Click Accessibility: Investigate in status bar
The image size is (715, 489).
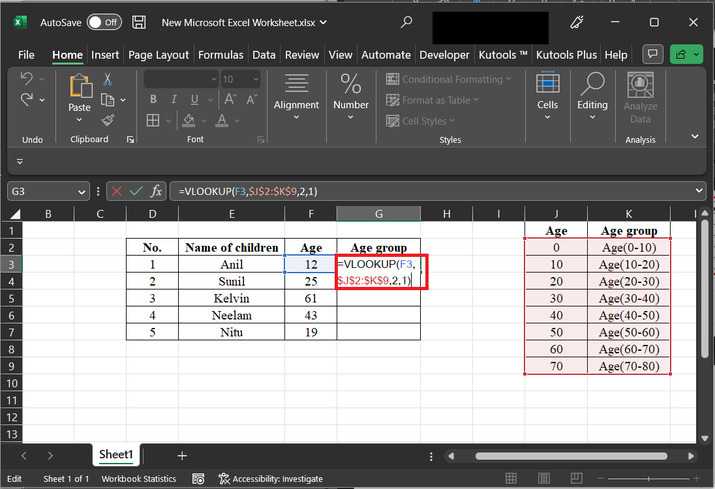(270, 479)
